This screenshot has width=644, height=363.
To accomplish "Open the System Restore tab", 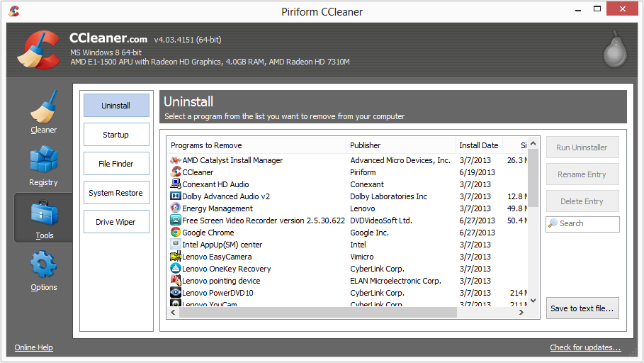I will [116, 193].
